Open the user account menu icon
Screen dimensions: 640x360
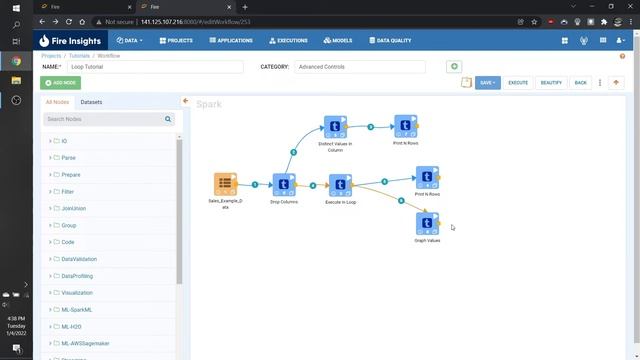click(x=620, y=40)
